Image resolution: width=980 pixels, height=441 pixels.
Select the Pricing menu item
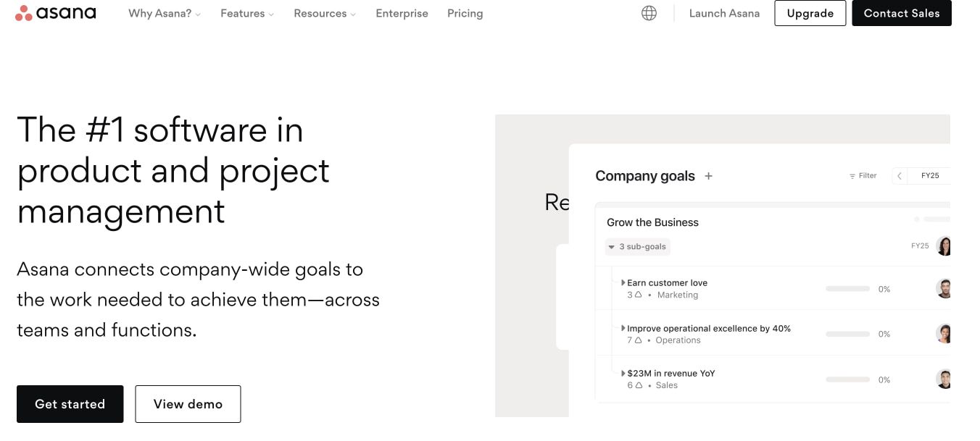pos(465,13)
